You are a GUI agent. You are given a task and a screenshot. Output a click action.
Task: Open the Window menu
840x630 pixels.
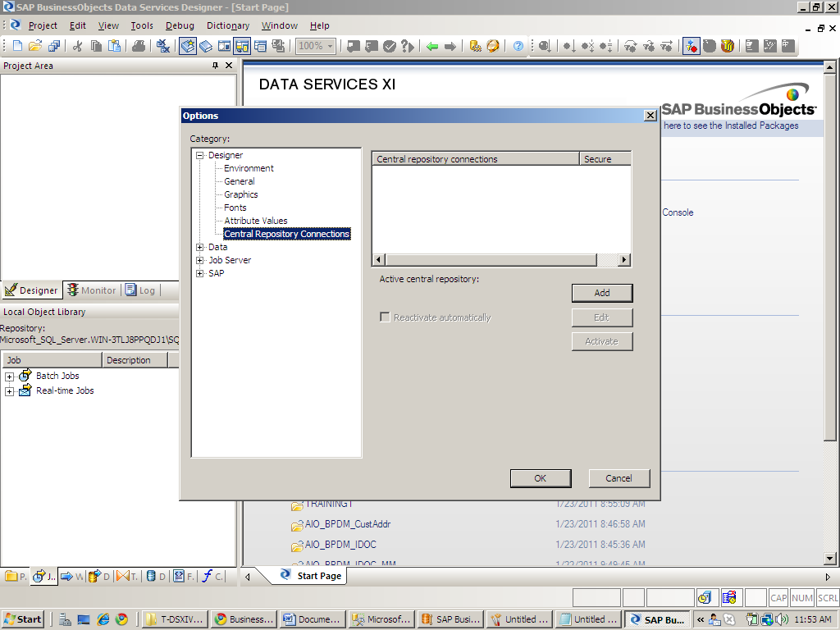[280, 25]
